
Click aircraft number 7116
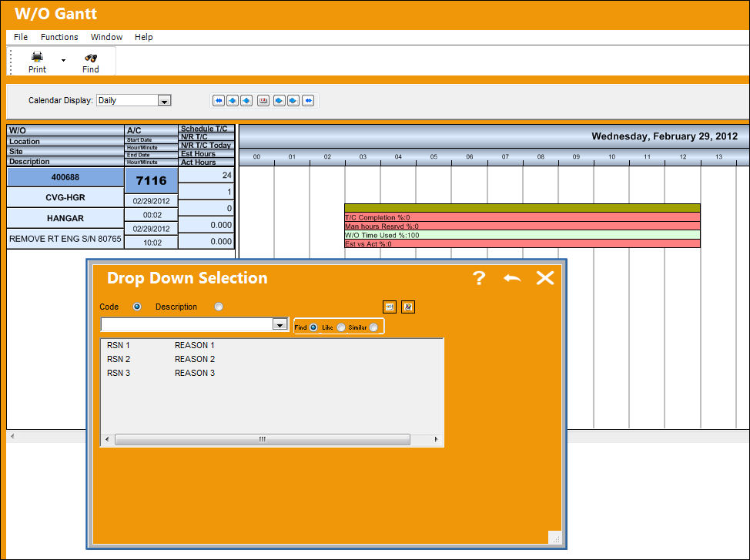pos(151,180)
